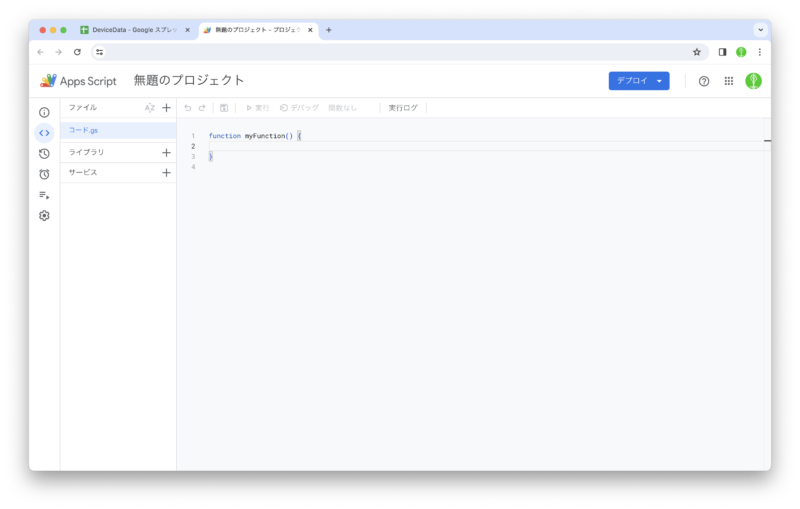Open the 実行ログ execution log
Viewport: 800px width, 509px height.
pos(403,108)
